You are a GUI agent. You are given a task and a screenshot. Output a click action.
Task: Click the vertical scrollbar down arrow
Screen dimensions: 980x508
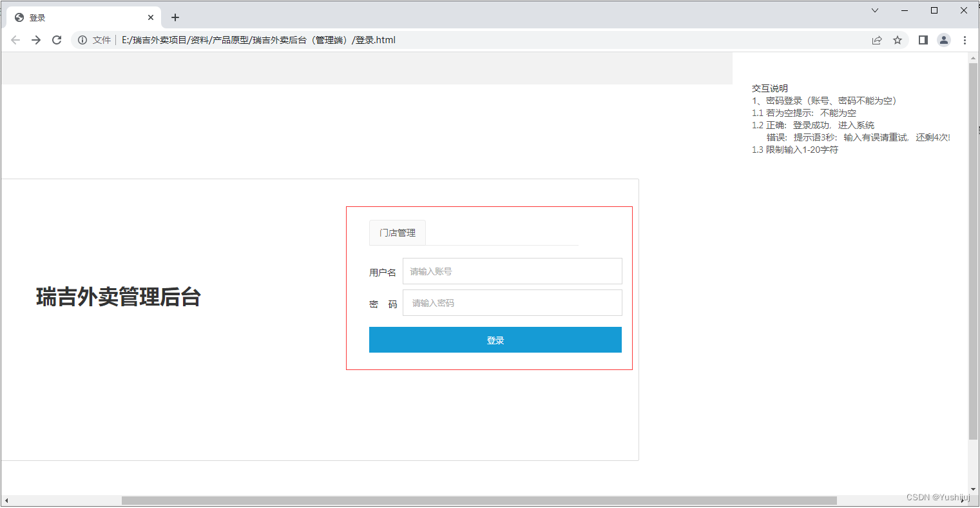coord(974,489)
